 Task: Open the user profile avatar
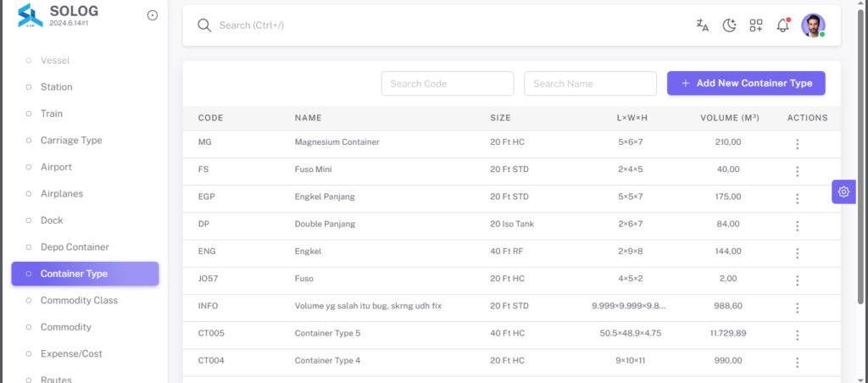coord(813,25)
